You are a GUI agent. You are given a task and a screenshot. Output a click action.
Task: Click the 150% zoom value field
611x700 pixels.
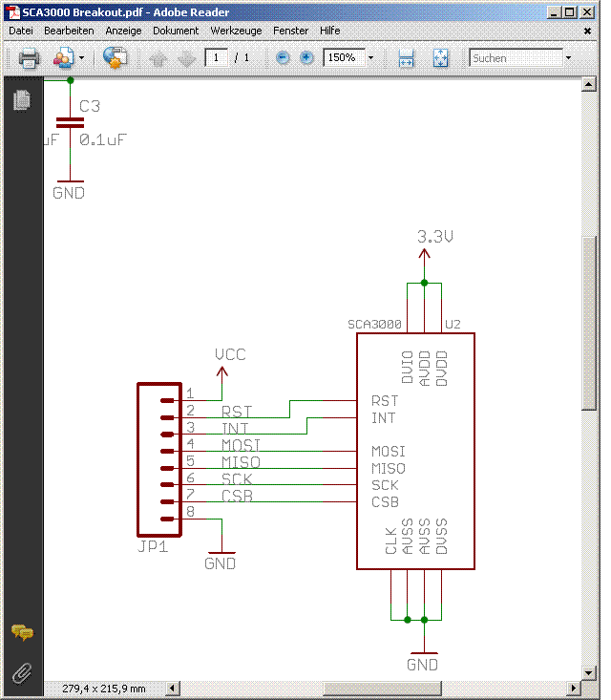click(344, 57)
